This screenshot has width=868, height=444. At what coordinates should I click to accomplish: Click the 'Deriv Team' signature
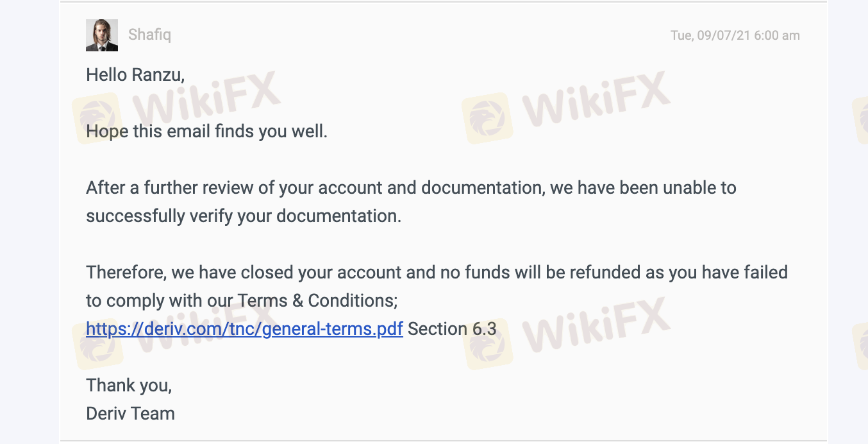130,414
